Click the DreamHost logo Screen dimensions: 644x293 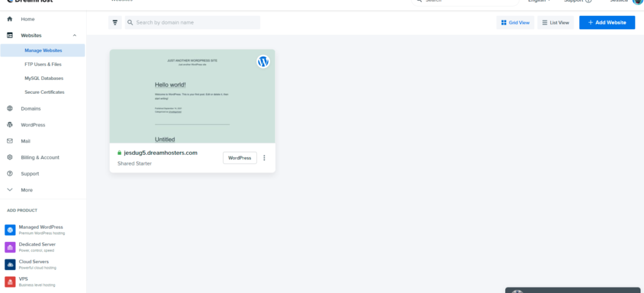(x=30, y=1)
